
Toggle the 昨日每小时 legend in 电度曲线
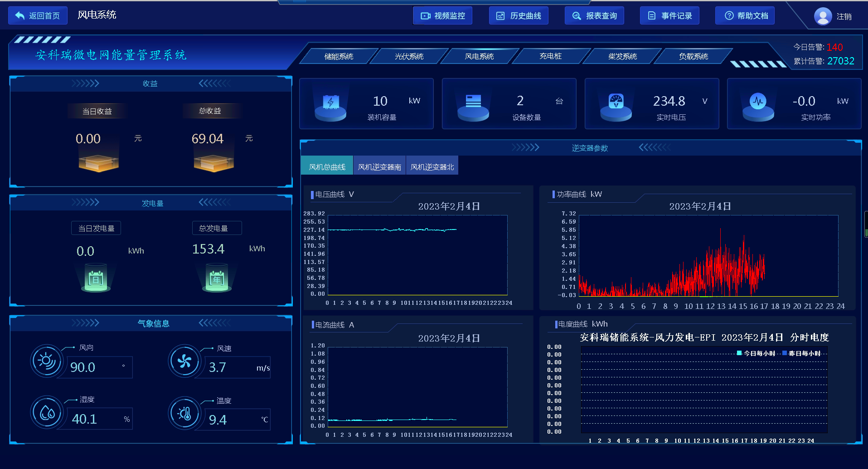click(x=805, y=353)
